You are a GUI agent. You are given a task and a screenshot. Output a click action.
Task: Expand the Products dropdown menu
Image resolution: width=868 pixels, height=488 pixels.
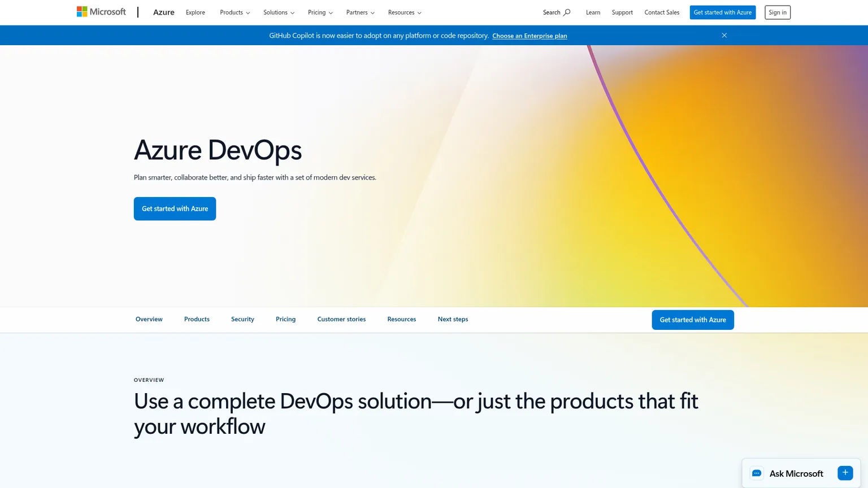point(235,12)
